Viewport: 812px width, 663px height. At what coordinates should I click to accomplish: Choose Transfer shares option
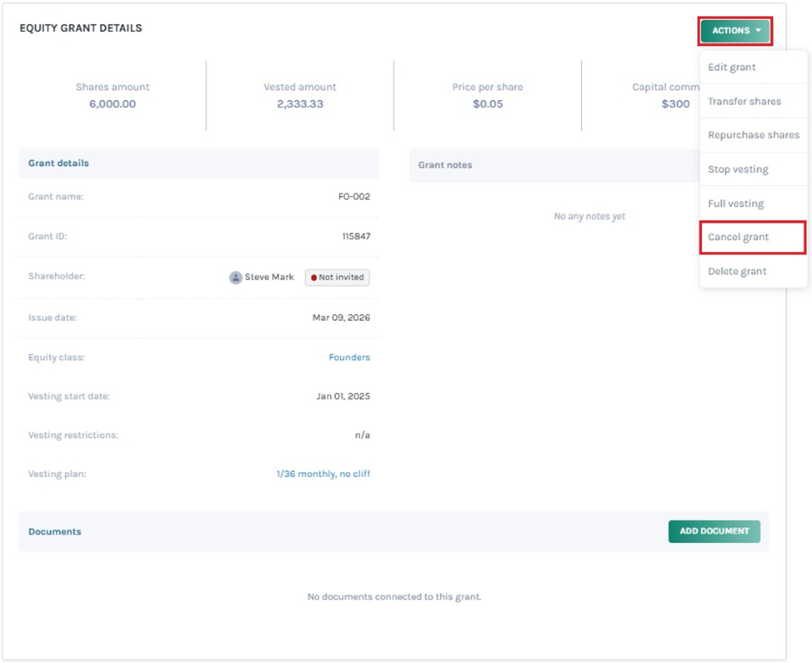744,102
